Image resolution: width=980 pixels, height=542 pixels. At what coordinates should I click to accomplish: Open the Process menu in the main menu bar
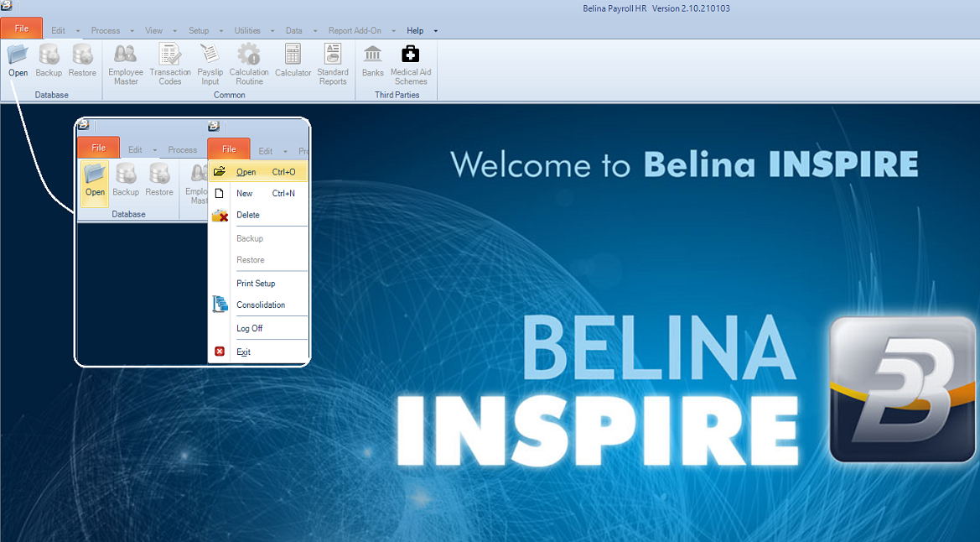point(106,31)
